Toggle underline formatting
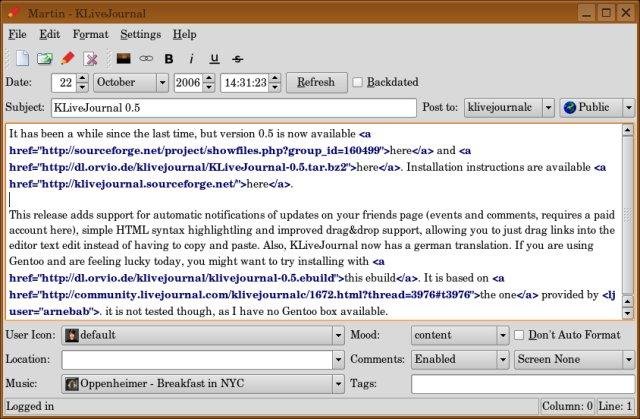This screenshot has height=419, width=640. 214,59
